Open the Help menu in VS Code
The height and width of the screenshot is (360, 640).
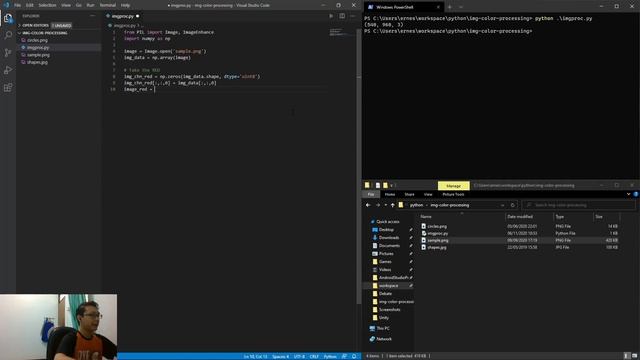click(125, 5)
